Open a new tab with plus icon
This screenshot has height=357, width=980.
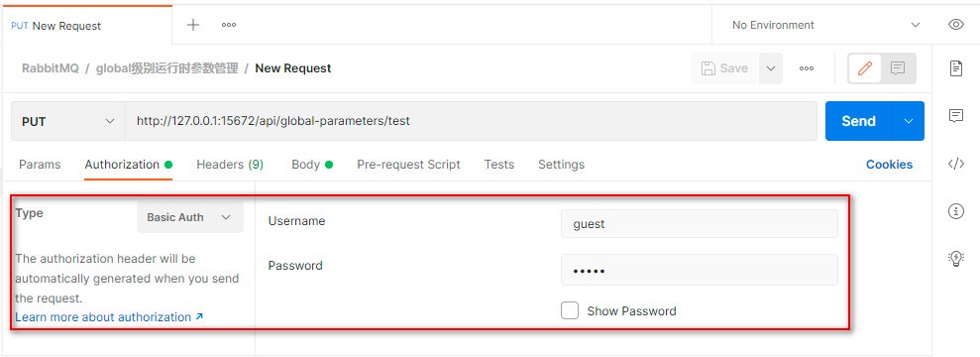[x=193, y=25]
